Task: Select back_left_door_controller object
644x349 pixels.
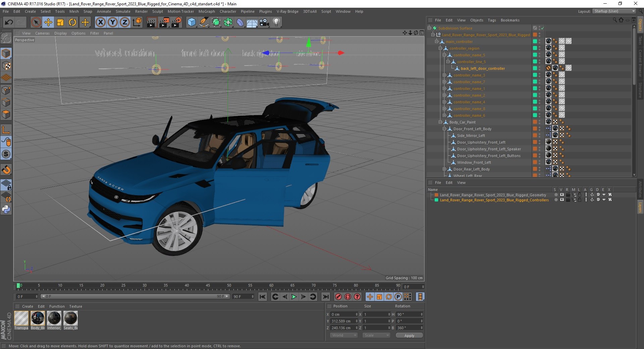Action: [x=483, y=68]
